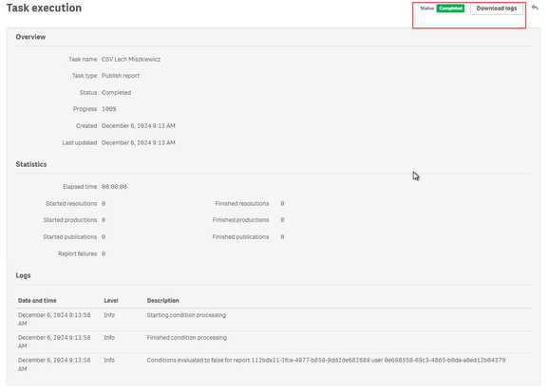
Task: Click the Logs section heading
Action: click(23, 275)
